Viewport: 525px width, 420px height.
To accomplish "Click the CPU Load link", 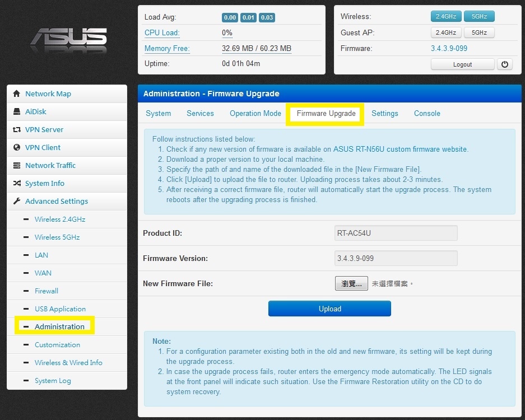I will (162, 33).
